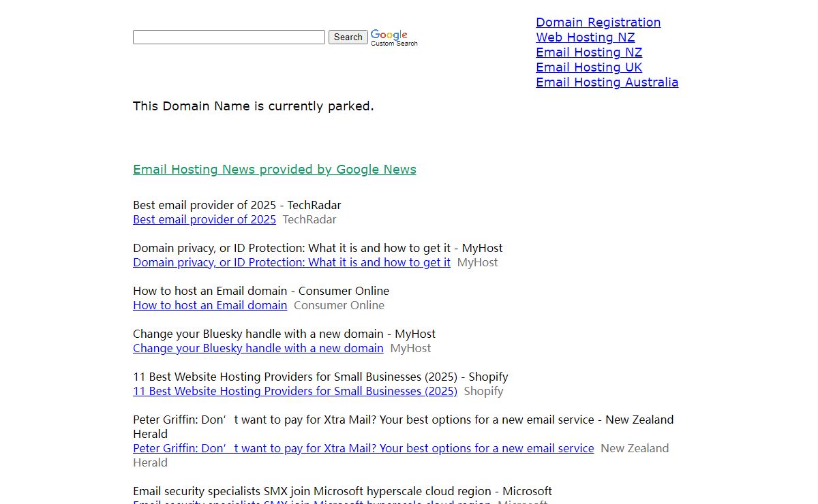This screenshot has width=818, height=504.
Task: Click 'This Domain Name is currently parked.' text
Action: 254,106
